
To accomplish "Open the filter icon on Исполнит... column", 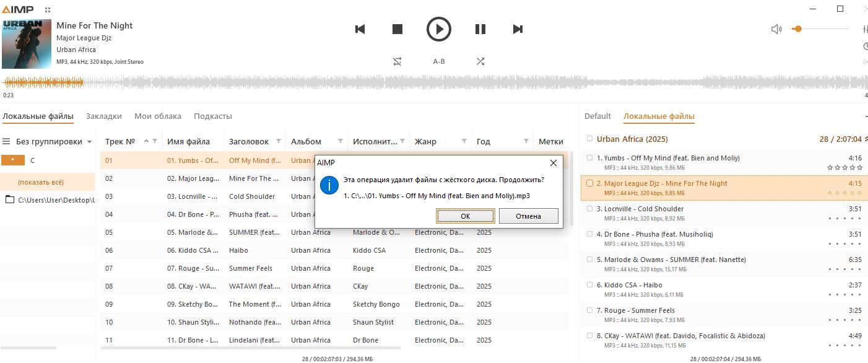I will click(x=402, y=141).
